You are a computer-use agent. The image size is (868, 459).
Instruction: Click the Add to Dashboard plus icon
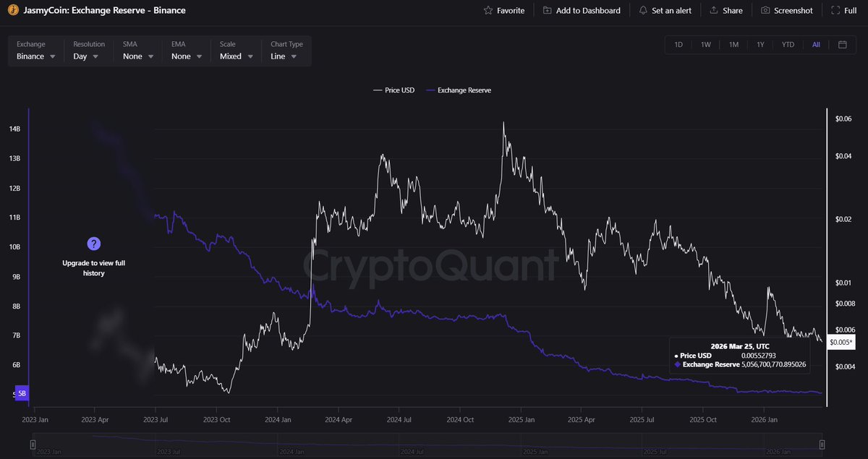(x=547, y=11)
